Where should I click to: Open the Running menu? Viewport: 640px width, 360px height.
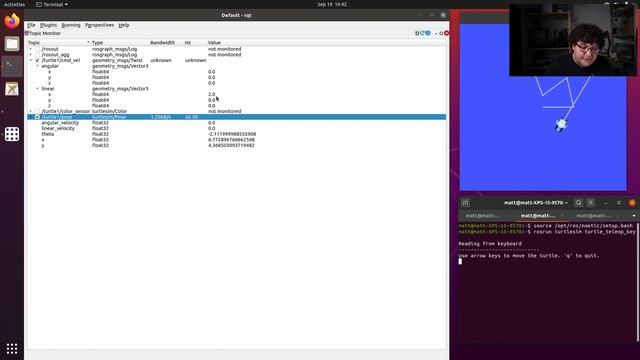point(71,25)
